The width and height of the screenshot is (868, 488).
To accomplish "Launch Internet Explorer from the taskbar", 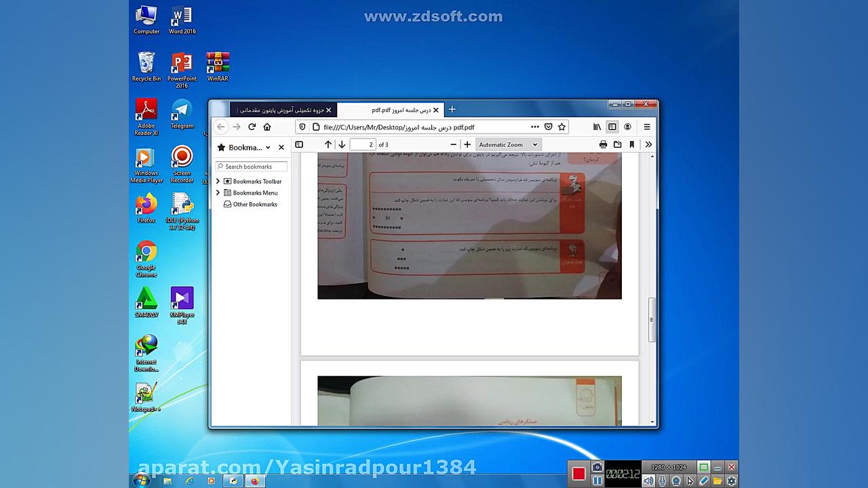I will coord(189,481).
